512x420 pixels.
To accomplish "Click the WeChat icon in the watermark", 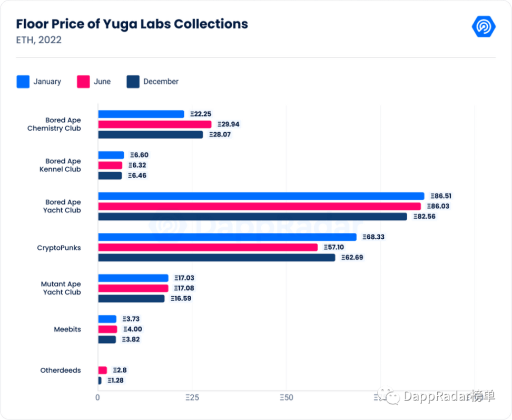I will [x=388, y=396].
